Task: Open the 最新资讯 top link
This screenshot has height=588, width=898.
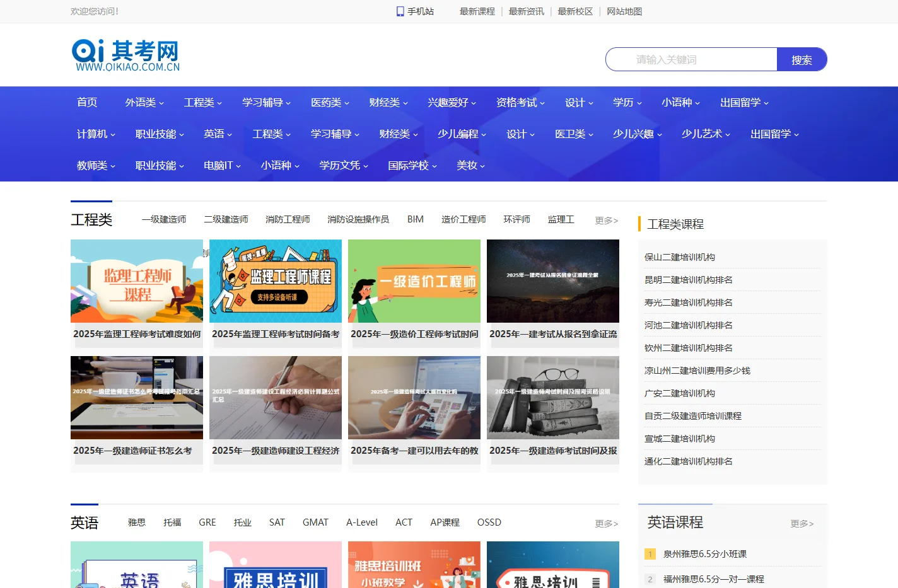Action: click(527, 11)
